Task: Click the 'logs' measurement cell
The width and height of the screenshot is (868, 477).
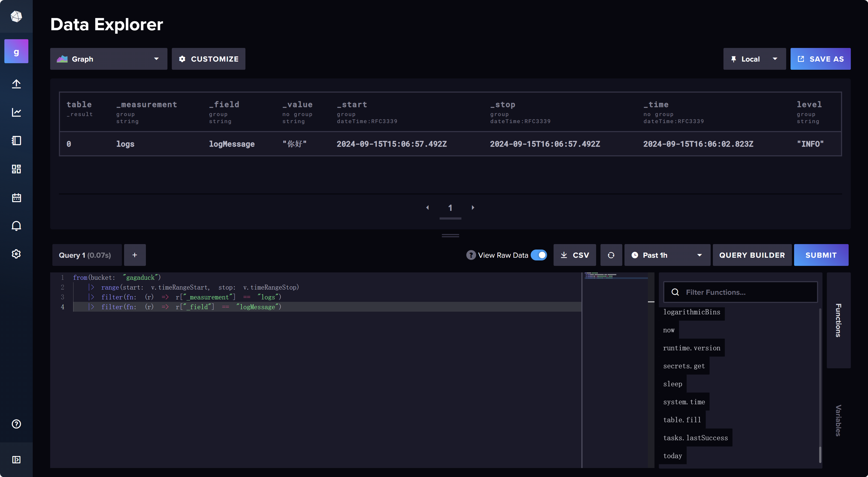Action: [125, 144]
